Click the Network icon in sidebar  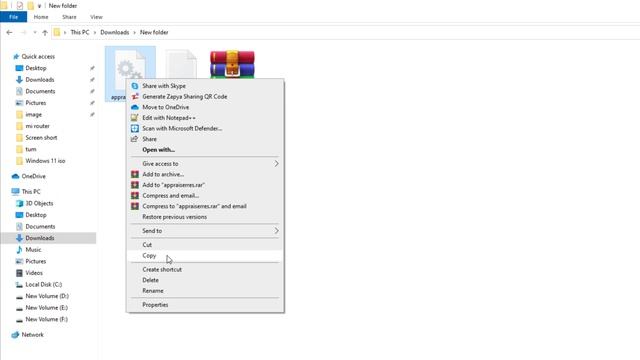pyautogui.click(x=16, y=335)
